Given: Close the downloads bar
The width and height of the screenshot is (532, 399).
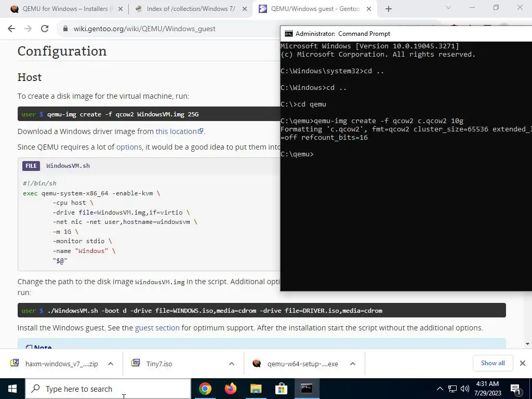Looking at the screenshot, I should click(x=523, y=363).
